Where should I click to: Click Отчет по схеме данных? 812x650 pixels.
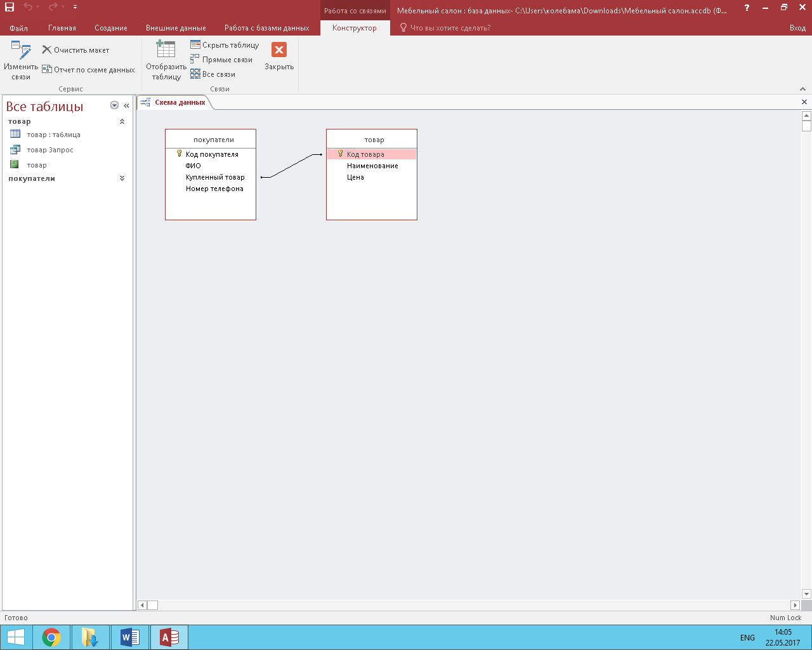click(x=88, y=70)
